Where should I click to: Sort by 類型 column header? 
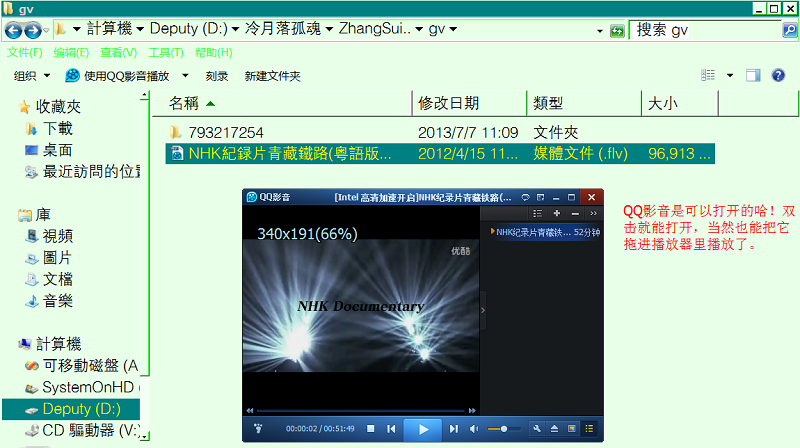[584, 104]
